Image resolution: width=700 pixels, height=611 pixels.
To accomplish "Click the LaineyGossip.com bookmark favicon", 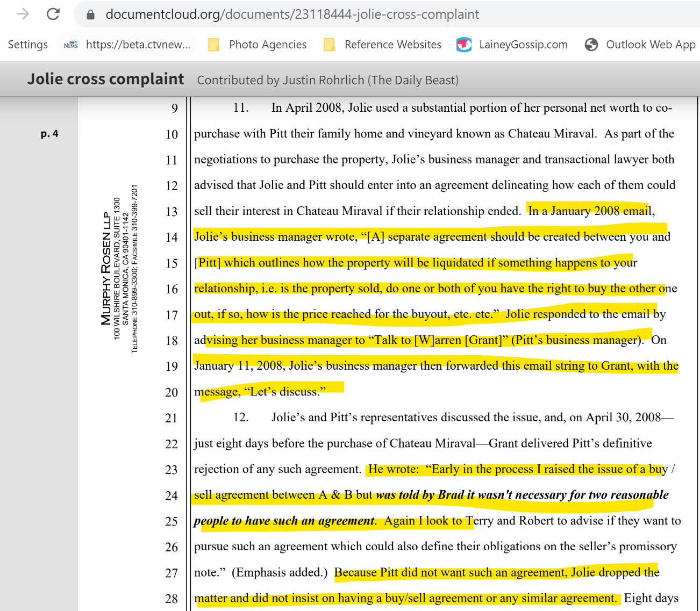I will pyautogui.click(x=464, y=45).
